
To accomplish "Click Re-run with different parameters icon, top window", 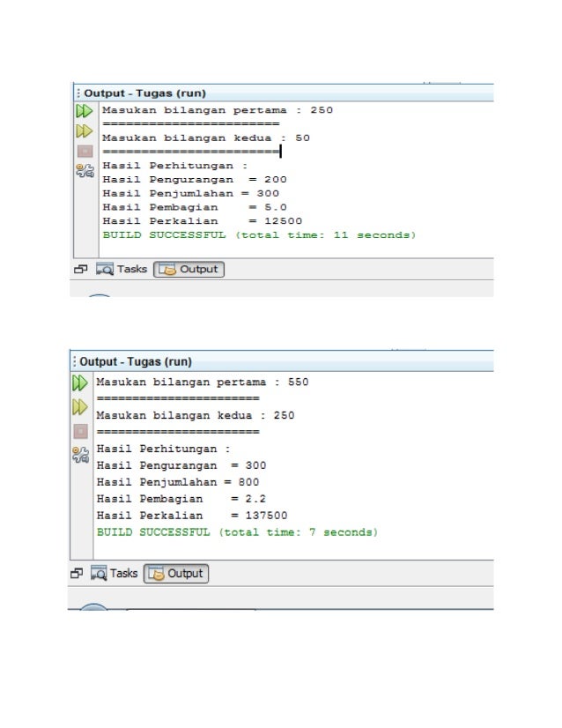I will tap(85, 131).
